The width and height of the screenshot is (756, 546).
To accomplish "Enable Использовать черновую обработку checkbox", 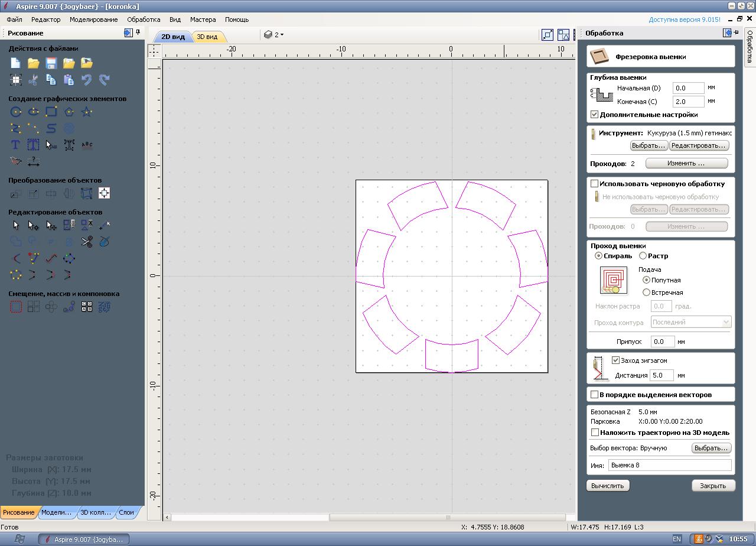I will click(x=595, y=184).
